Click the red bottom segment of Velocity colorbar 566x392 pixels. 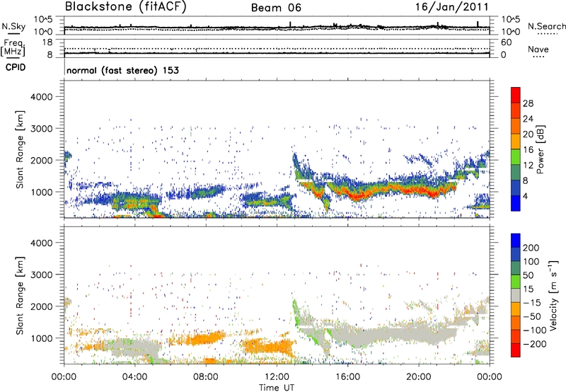(516, 350)
